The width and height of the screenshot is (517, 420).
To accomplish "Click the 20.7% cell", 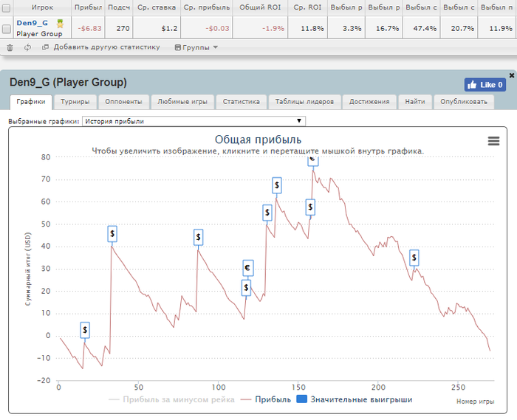I will tap(459, 28).
